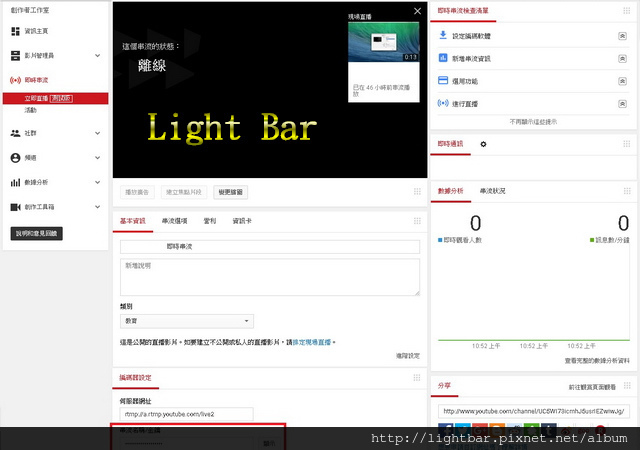Click drag-handle grid icon of encoder setup panel
The width and height of the screenshot is (640, 450).
(417, 377)
